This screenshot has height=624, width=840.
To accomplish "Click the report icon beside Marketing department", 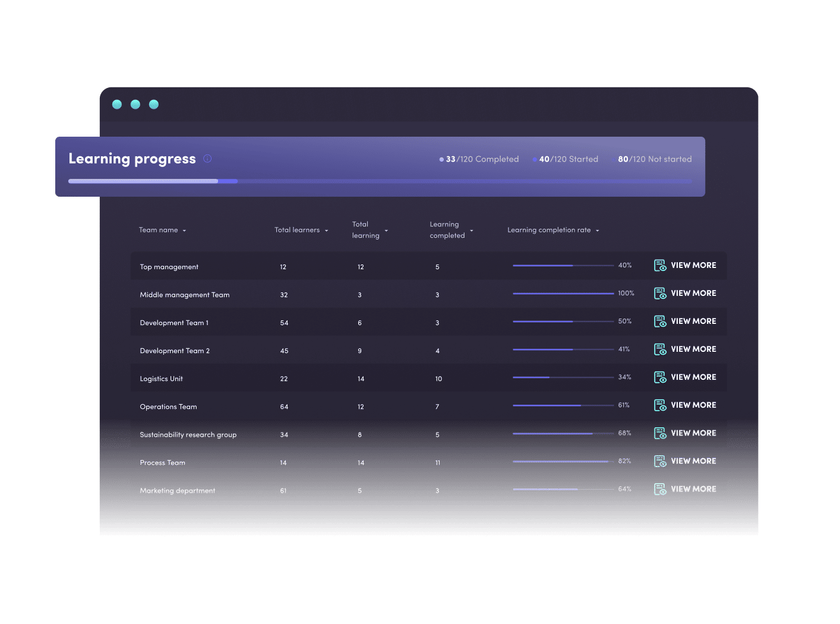I will (660, 489).
